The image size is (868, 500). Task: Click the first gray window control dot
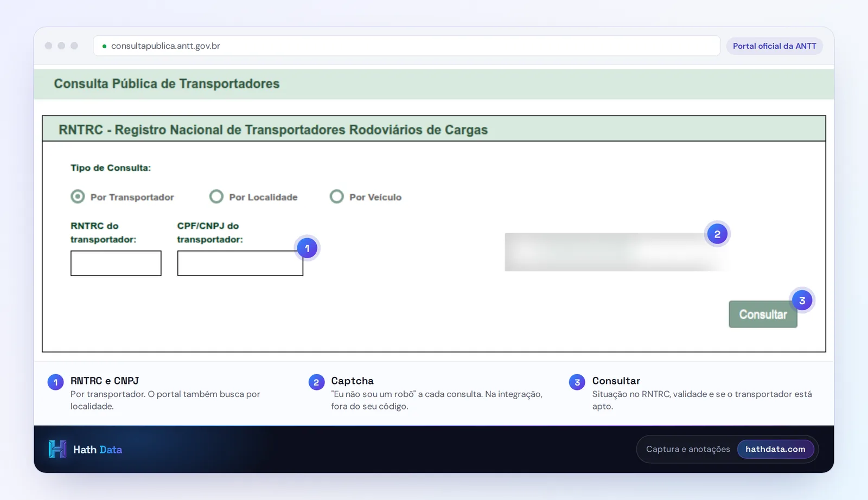coord(48,46)
